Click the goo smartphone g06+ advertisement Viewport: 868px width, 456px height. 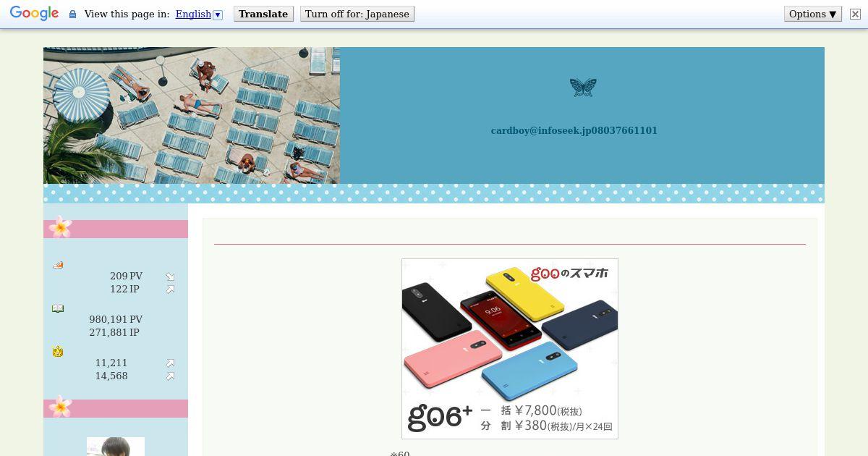tap(510, 349)
